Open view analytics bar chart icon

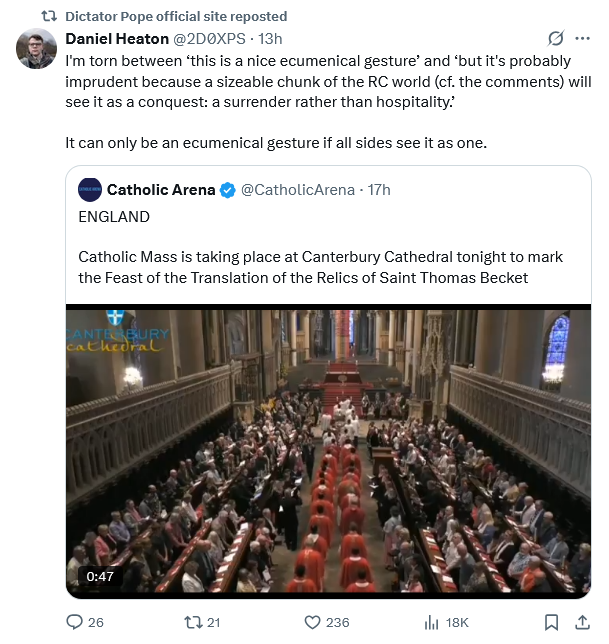point(432,622)
